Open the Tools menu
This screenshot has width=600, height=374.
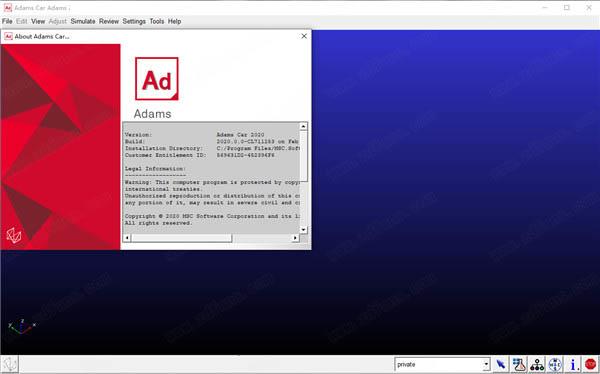pyautogui.click(x=157, y=21)
